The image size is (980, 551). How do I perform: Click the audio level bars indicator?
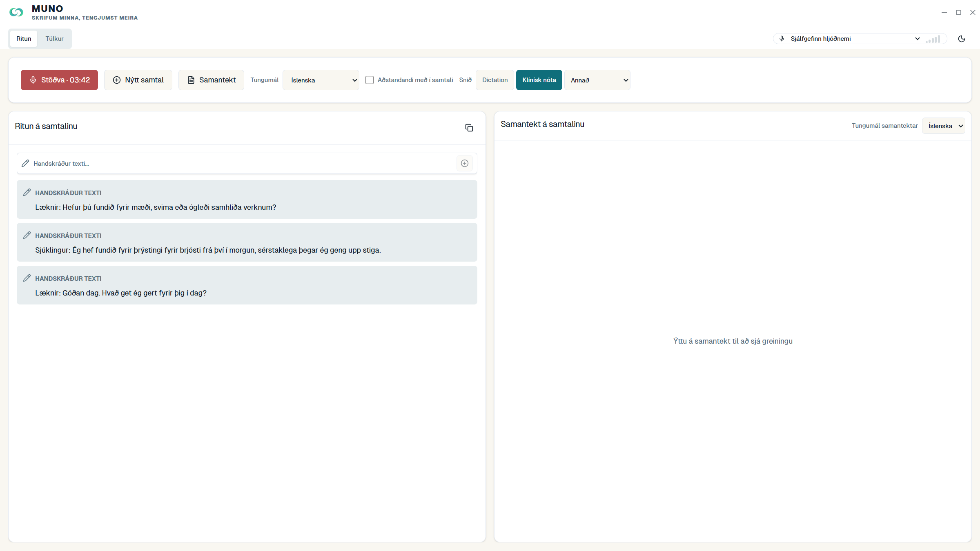[933, 39]
